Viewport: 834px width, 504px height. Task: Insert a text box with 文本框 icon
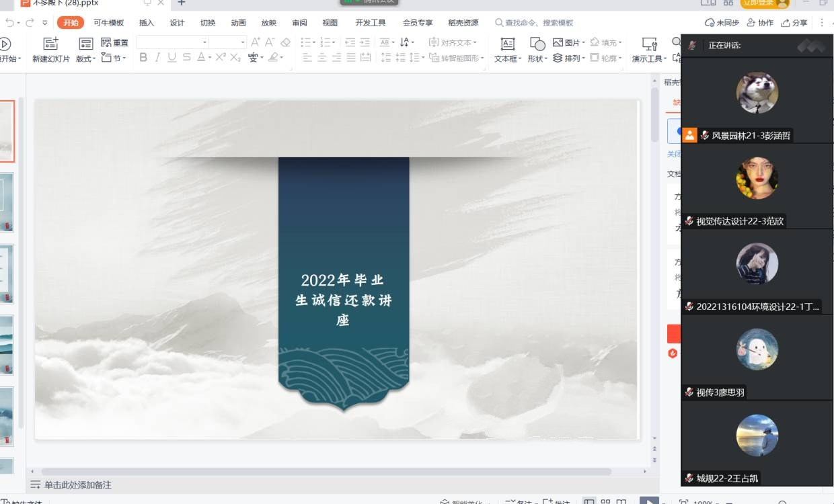click(x=508, y=44)
